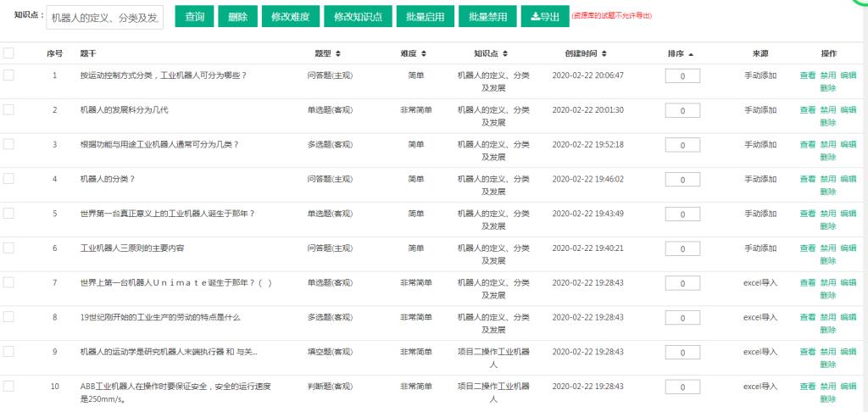Select the checkbox for row 5
The image size is (868, 412).
coord(8,213)
